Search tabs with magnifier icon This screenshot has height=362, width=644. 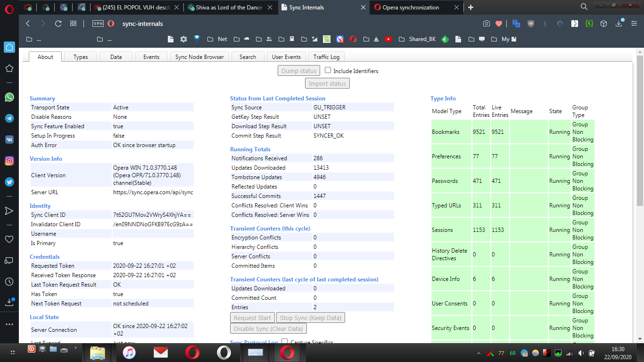point(584,7)
